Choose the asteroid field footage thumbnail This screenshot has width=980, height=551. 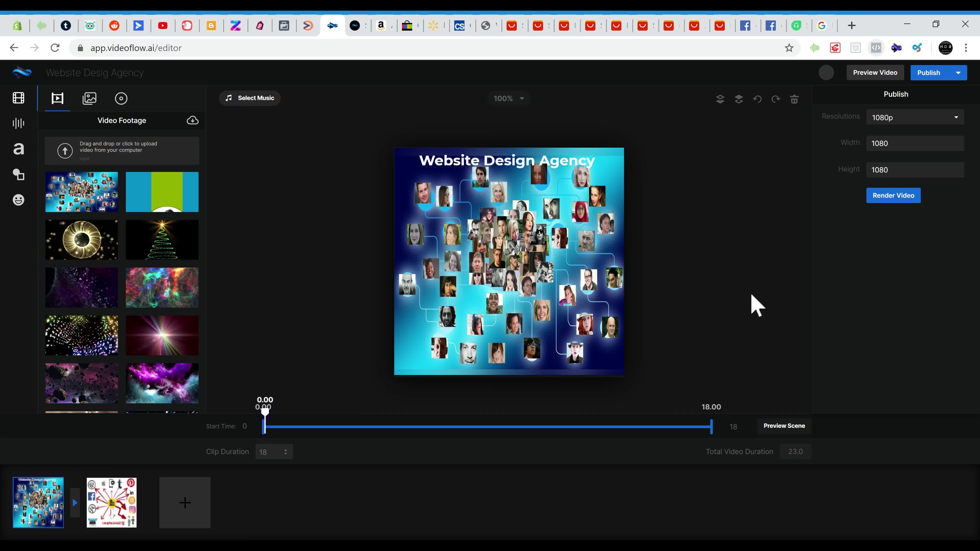pos(81,383)
